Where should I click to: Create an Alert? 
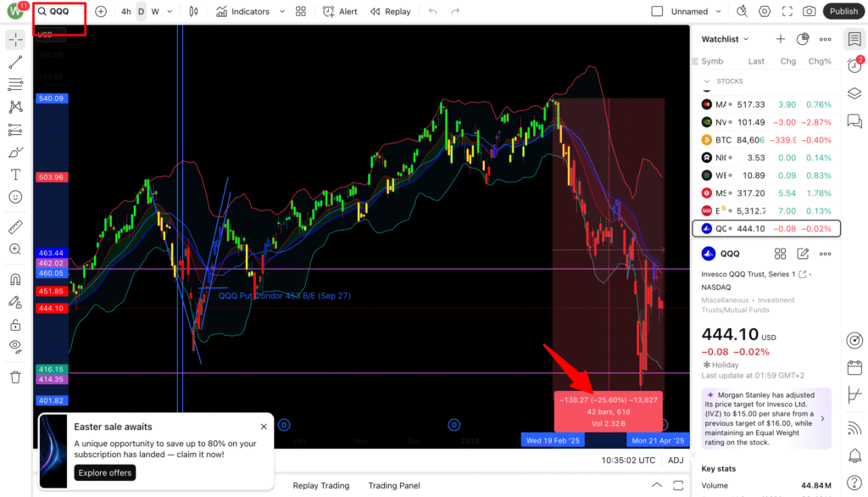click(x=340, y=12)
